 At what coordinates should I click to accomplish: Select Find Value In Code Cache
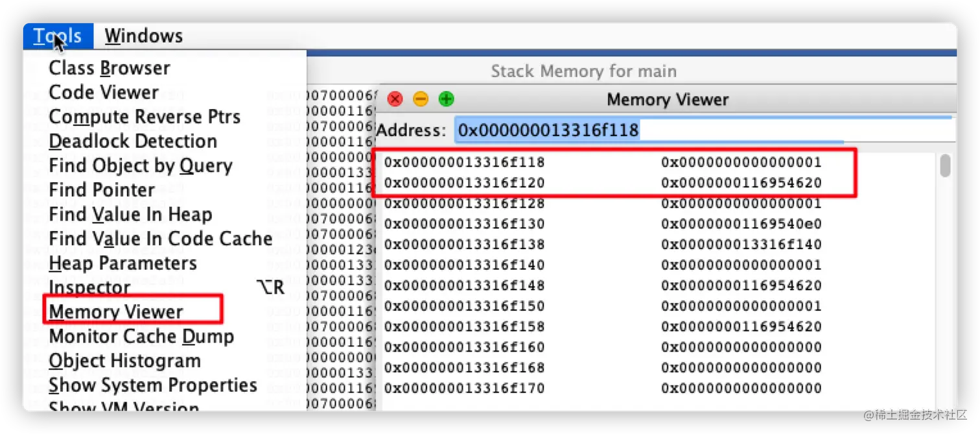coord(161,239)
